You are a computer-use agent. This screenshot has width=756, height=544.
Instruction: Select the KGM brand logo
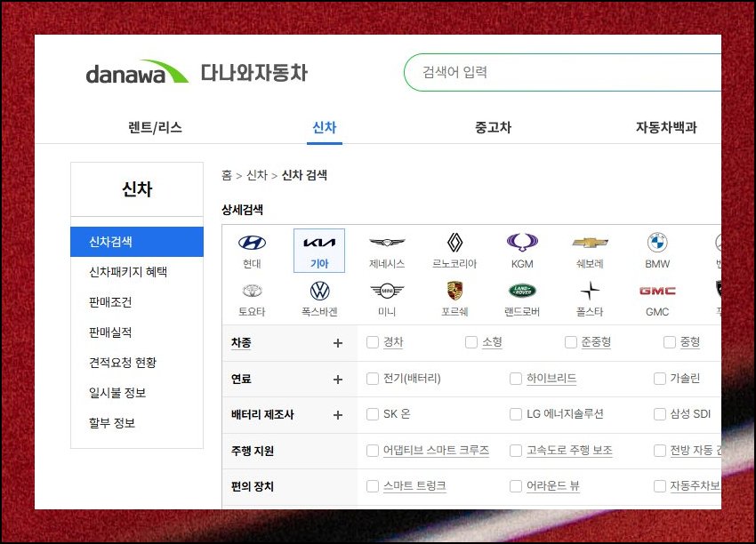(x=522, y=243)
